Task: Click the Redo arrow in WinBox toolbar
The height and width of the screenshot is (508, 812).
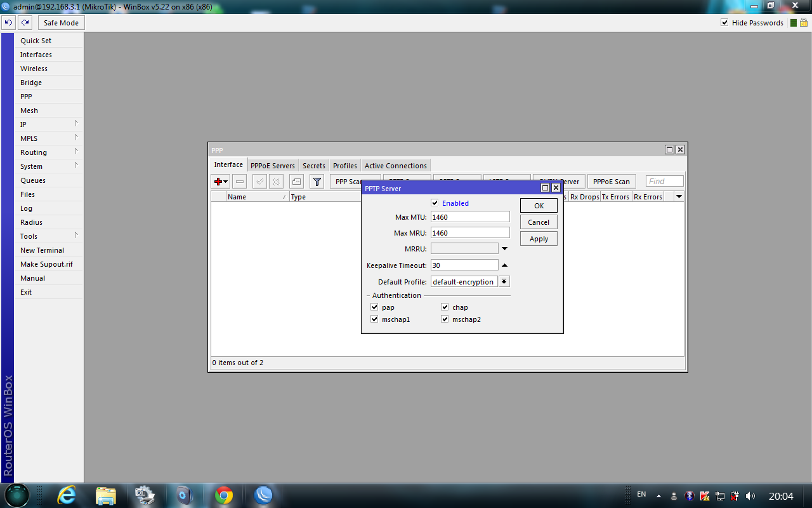Action: point(25,23)
